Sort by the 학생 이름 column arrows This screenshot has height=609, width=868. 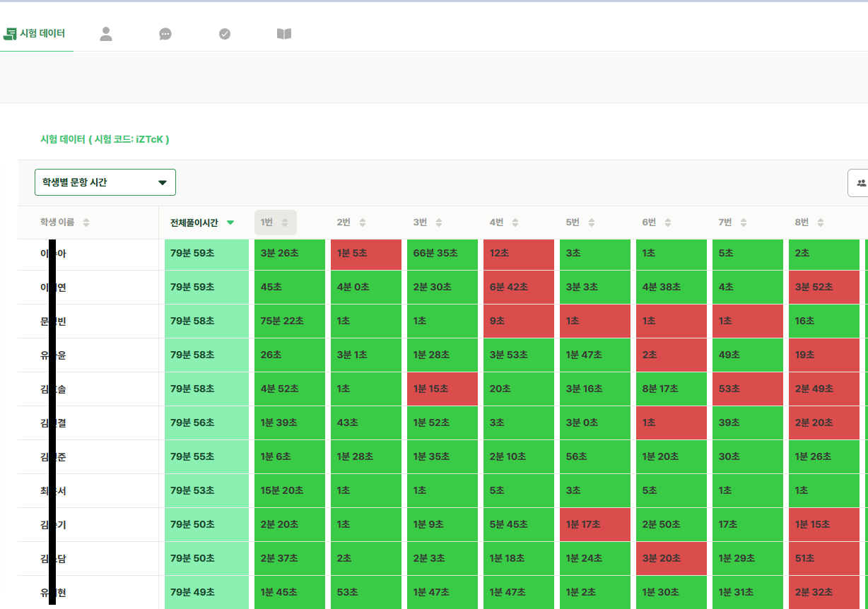click(86, 223)
